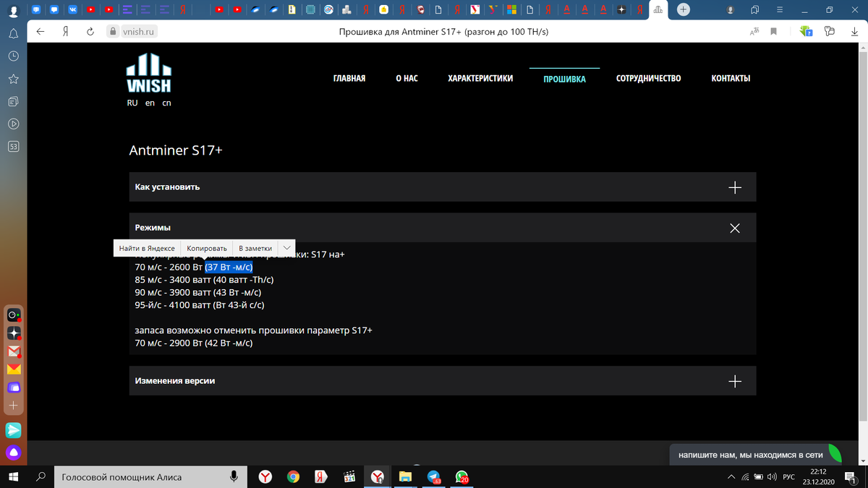Open a new tab with plus button
The height and width of the screenshot is (488, 868).
(x=684, y=9)
